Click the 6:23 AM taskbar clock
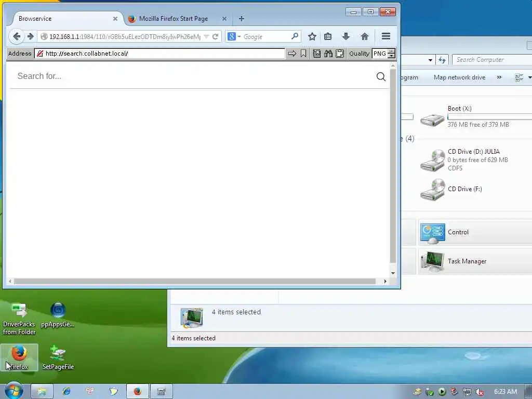The height and width of the screenshot is (399, 532). 505,392
